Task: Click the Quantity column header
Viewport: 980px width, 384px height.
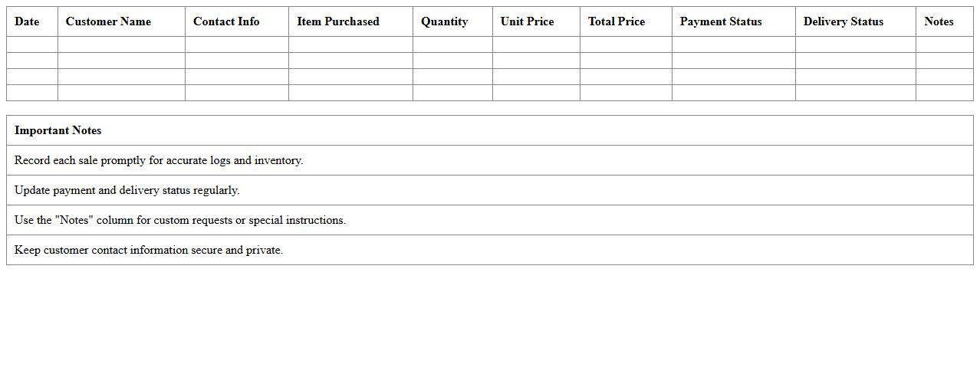Action: pos(444,21)
